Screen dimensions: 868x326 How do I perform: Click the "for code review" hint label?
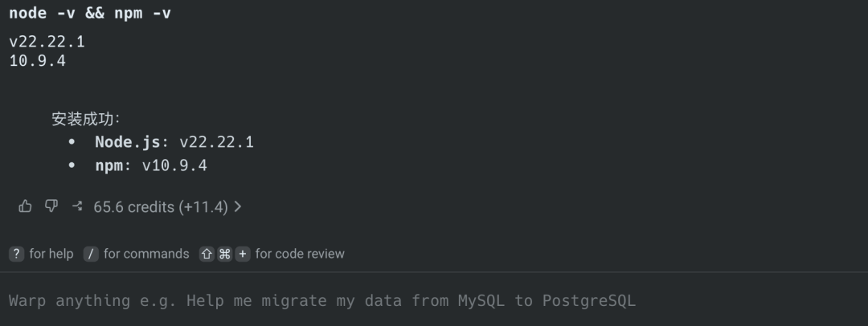(x=300, y=254)
